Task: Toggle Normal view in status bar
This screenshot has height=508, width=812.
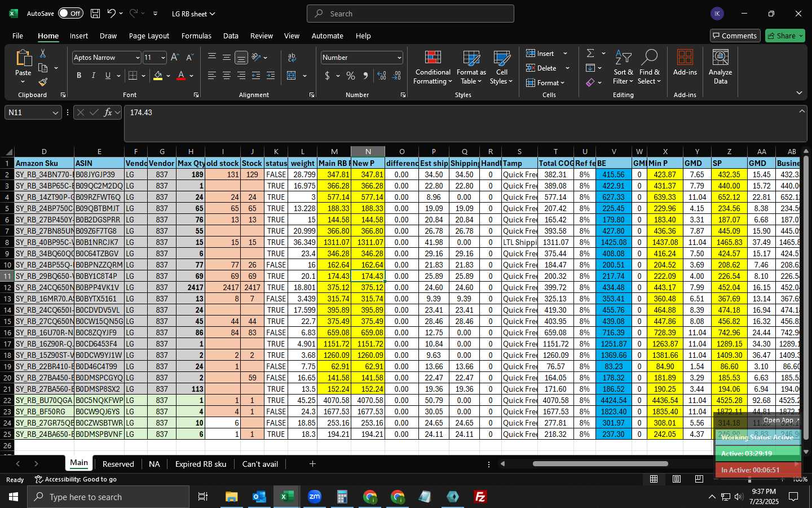Action: [x=654, y=479]
